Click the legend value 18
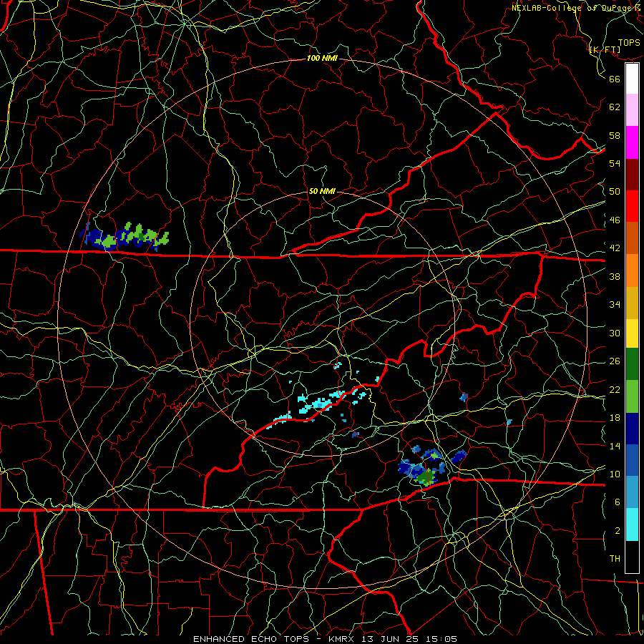Viewport: 644px width, 644px height. pos(615,418)
